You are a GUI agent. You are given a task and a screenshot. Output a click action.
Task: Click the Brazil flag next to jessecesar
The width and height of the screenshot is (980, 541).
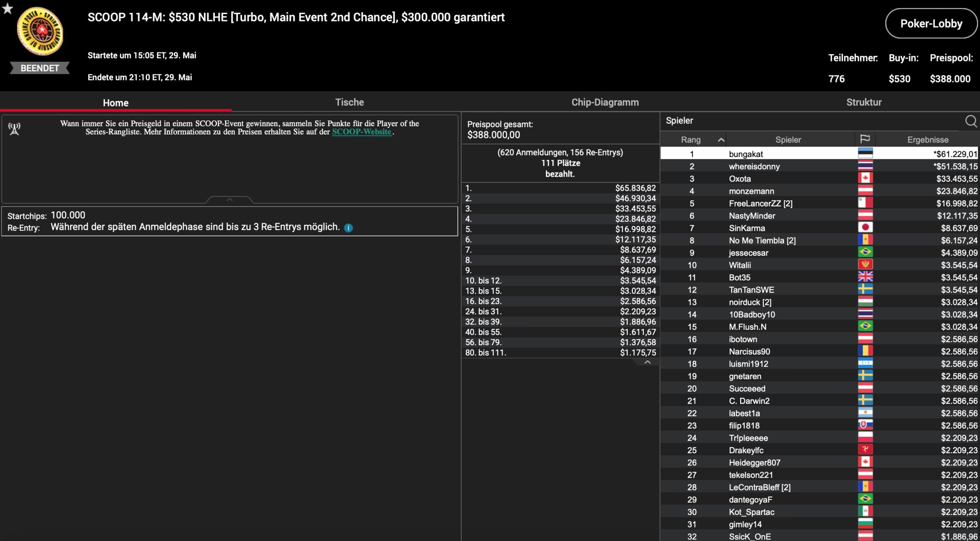[x=865, y=252]
